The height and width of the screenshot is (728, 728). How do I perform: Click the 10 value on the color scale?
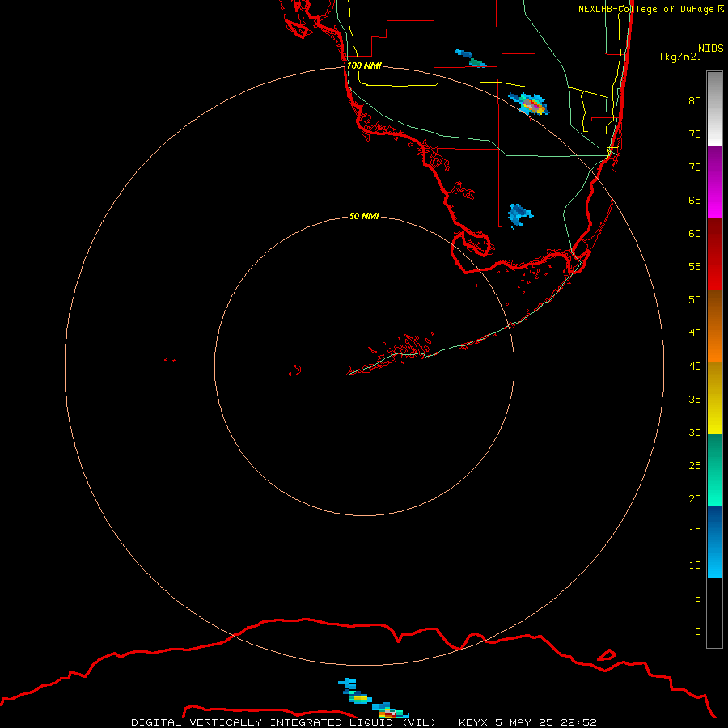click(695, 565)
